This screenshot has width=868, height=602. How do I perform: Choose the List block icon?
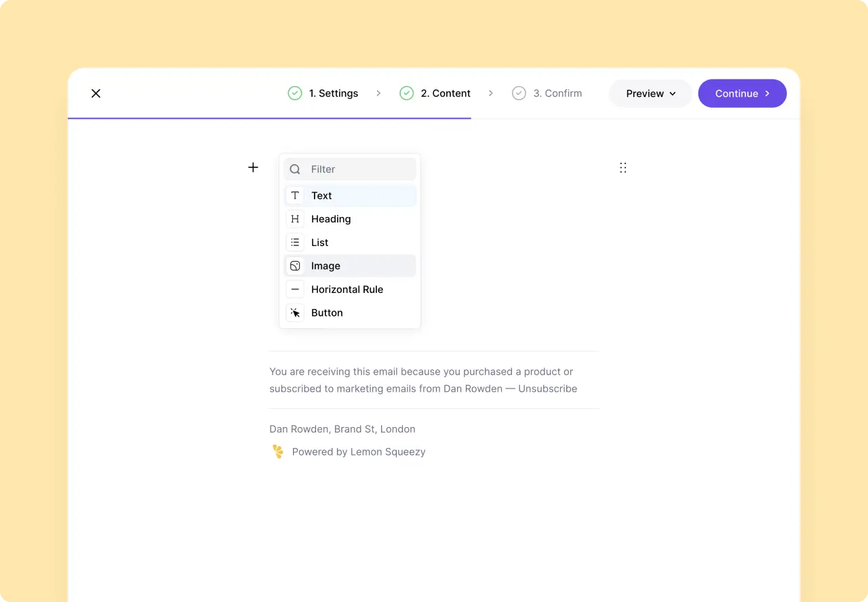(295, 242)
